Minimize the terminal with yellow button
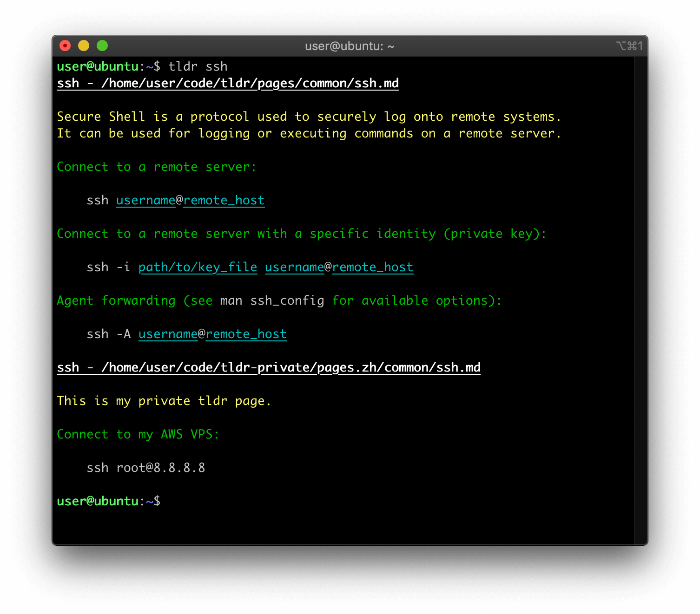Viewport: 700px width, 614px height. click(84, 46)
